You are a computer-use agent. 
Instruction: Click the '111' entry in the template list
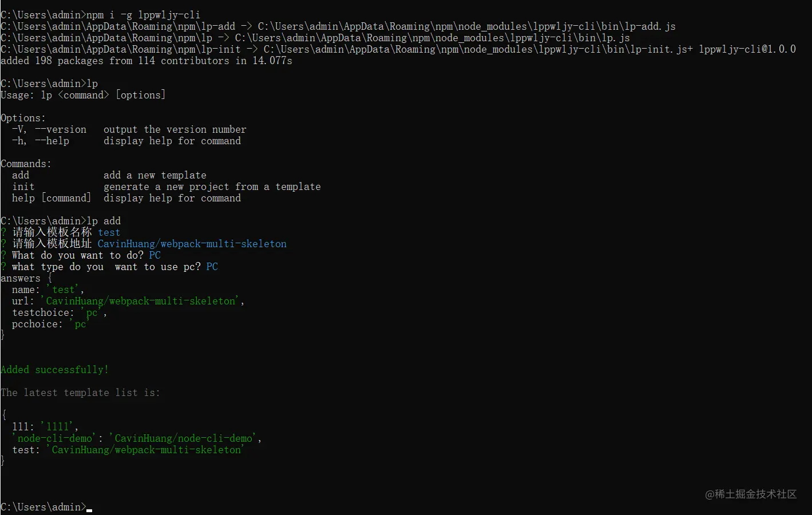(23, 427)
